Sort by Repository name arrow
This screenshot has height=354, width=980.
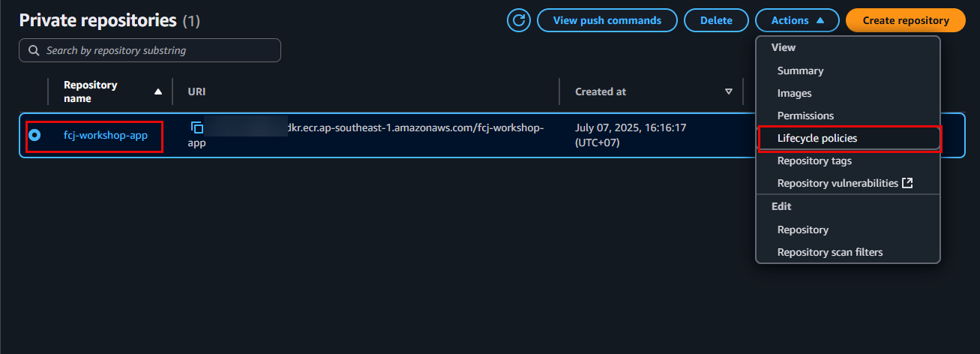(157, 91)
